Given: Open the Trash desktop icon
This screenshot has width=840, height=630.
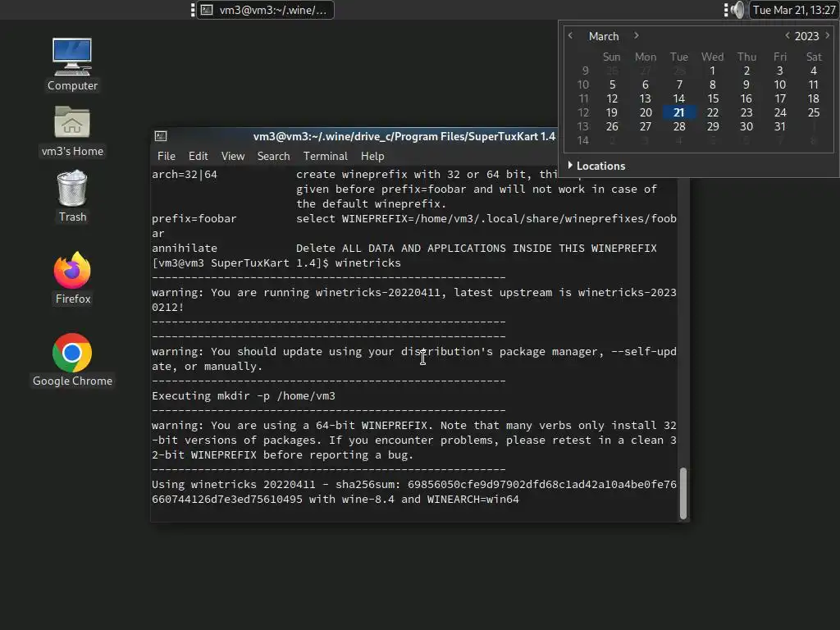Looking at the screenshot, I should (x=72, y=196).
